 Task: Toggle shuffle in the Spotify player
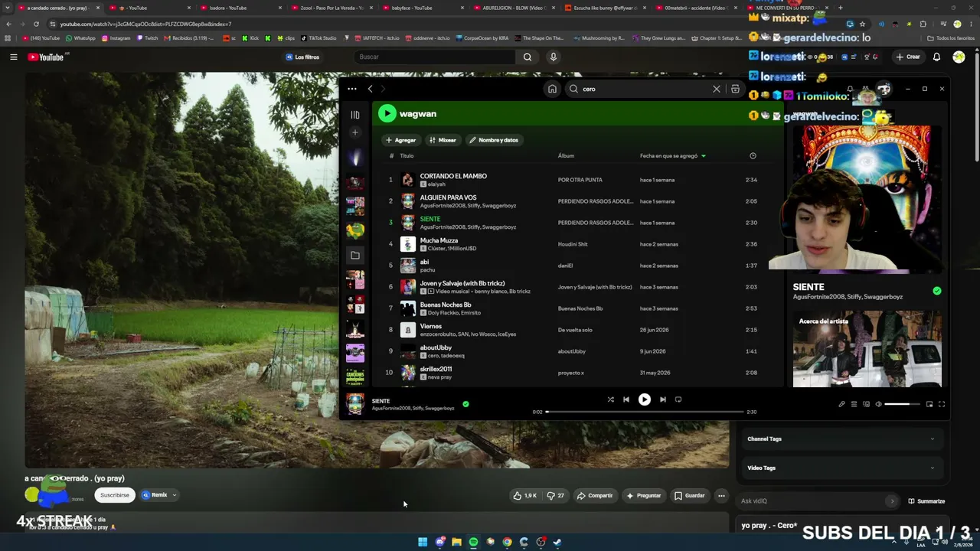pyautogui.click(x=610, y=399)
